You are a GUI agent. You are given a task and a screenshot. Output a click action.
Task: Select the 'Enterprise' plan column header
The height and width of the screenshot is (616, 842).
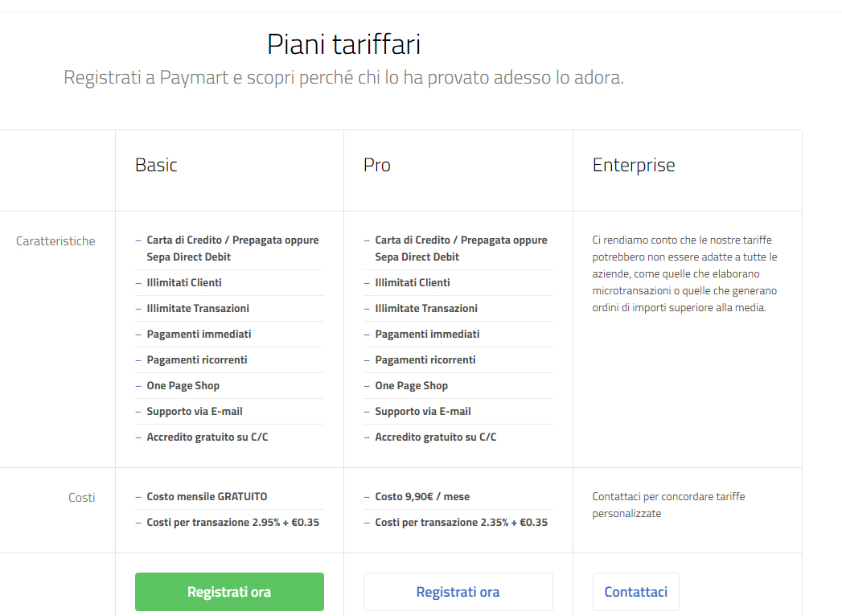tap(635, 164)
